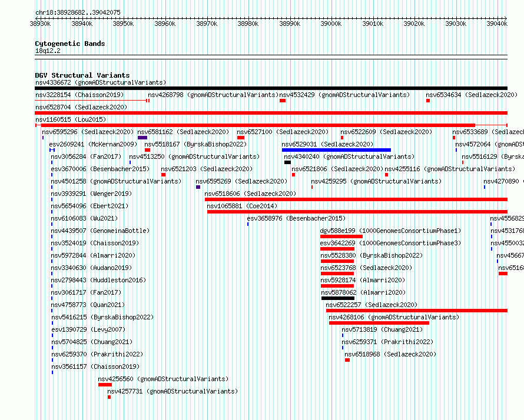Open nsv4532429 variant label
Image resolution: width=524 pixels, height=420 pixels.
point(344,95)
